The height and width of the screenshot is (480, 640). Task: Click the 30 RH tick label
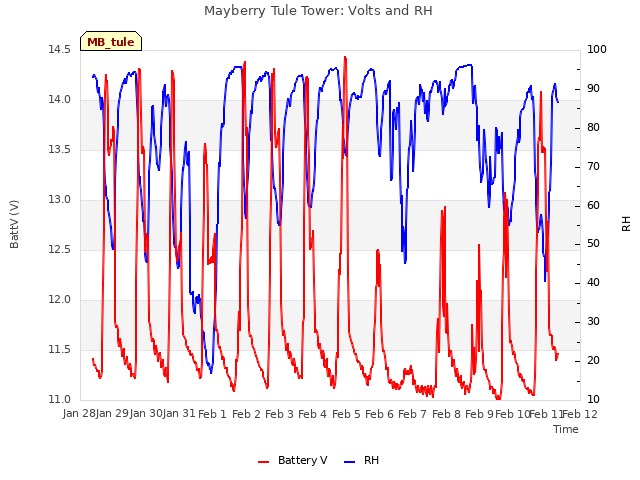click(x=593, y=322)
